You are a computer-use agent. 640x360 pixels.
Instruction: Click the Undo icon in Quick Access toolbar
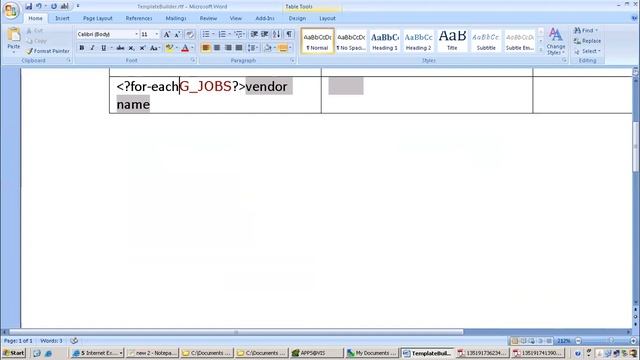39,6
